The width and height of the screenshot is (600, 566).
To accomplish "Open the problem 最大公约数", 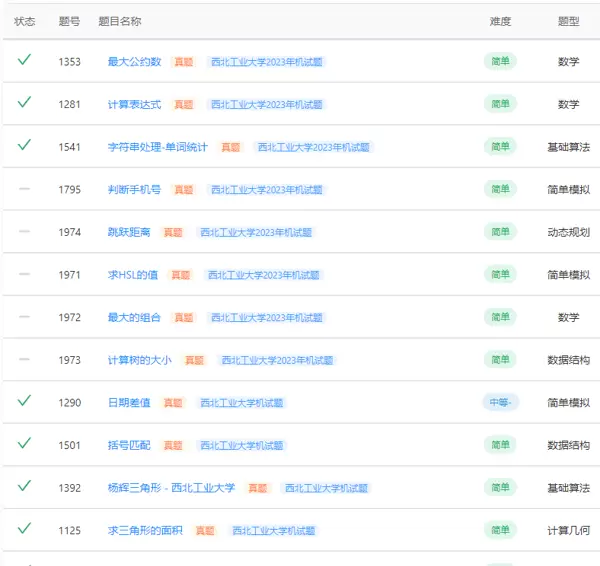I will 134,62.
